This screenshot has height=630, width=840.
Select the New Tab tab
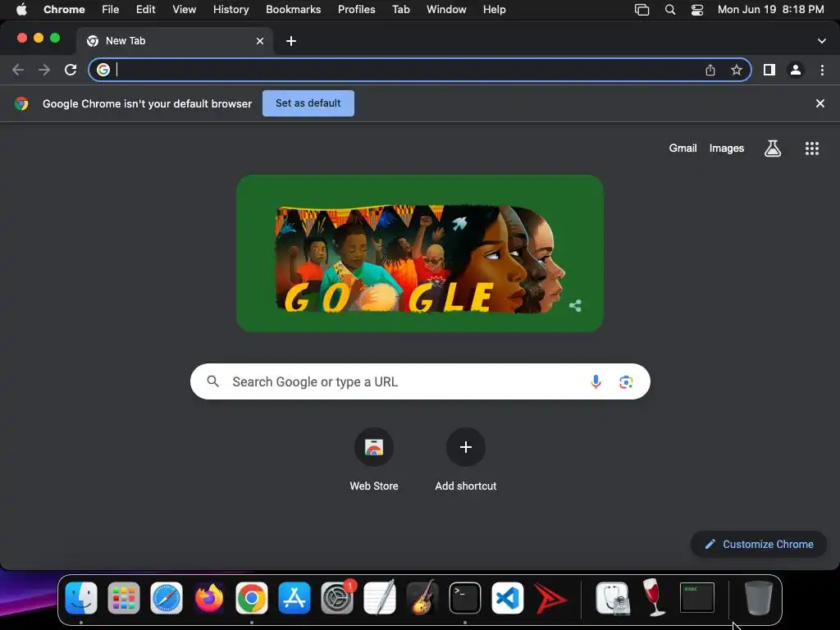coord(175,41)
